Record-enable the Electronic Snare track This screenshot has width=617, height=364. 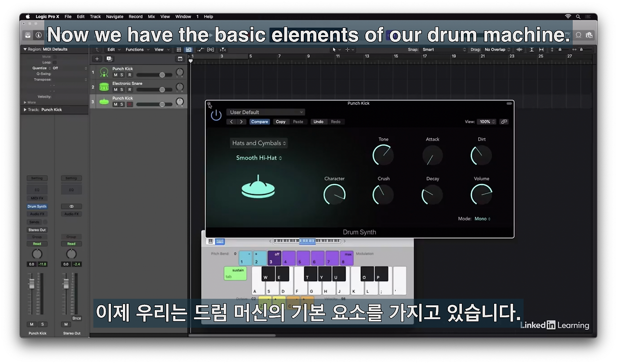(x=129, y=90)
